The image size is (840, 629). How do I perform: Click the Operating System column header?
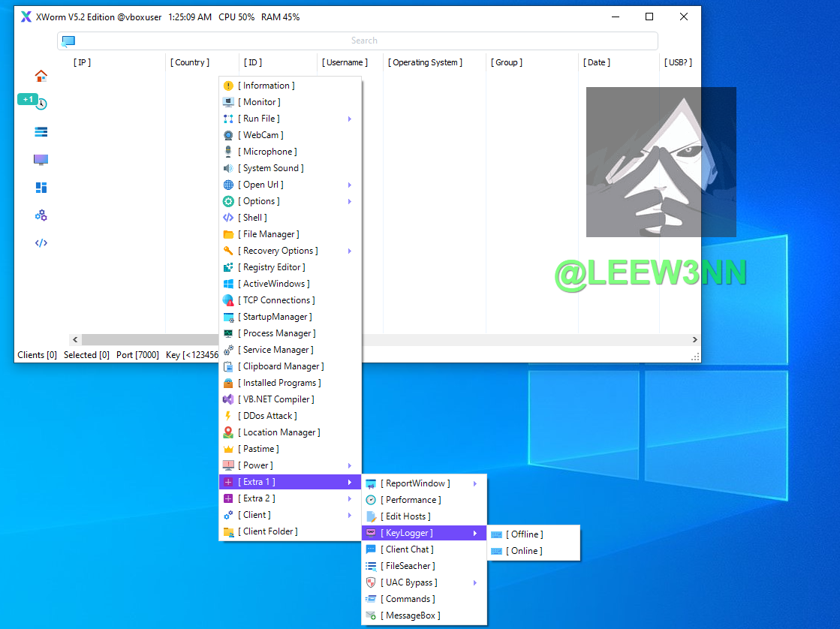coord(426,62)
